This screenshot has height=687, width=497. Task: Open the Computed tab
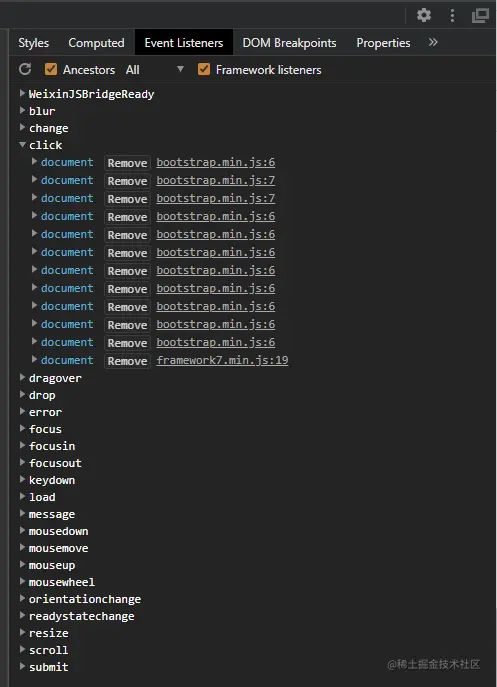coord(96,43)
